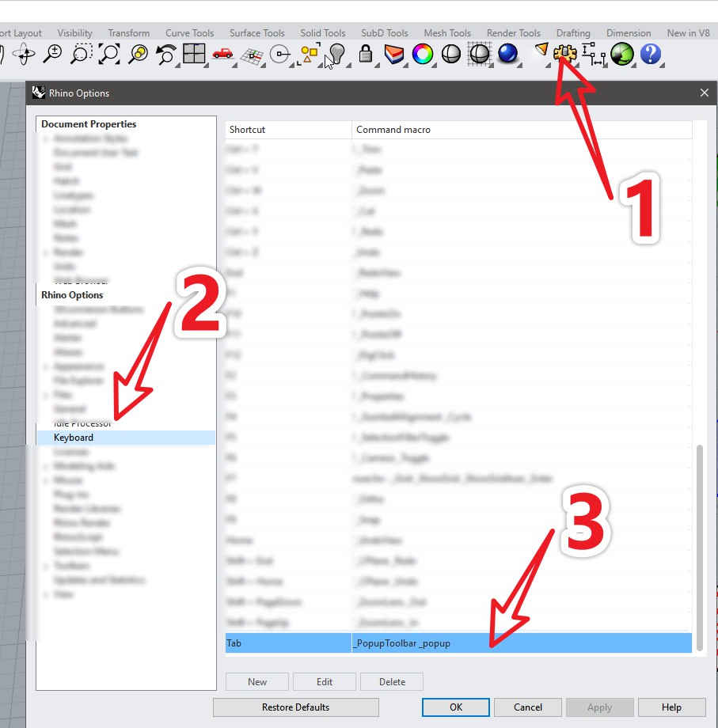Close the Rhino Options dialog
Image resolution: width=718 pixels, height=728 pixels.
(704, 93)
